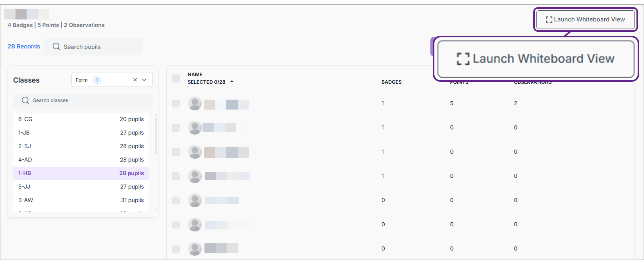Click into the Search pupils field
The width and height of the screenshot is (644, 260).
click(x=99, y=47)
